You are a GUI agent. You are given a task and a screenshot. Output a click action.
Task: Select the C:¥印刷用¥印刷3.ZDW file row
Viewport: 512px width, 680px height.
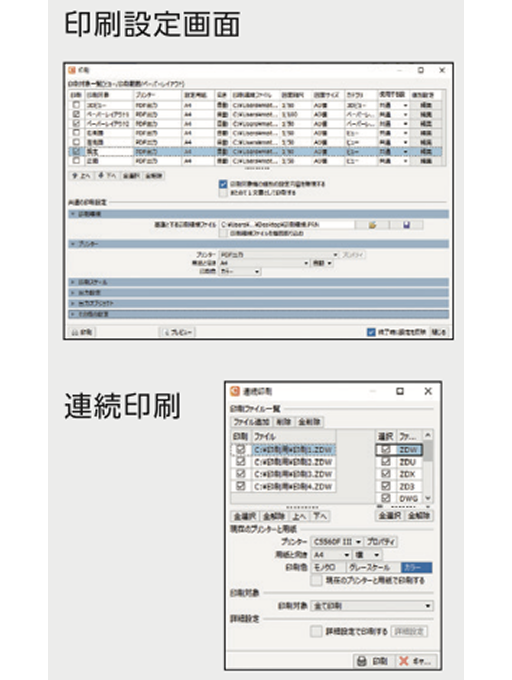coord(294,474)
